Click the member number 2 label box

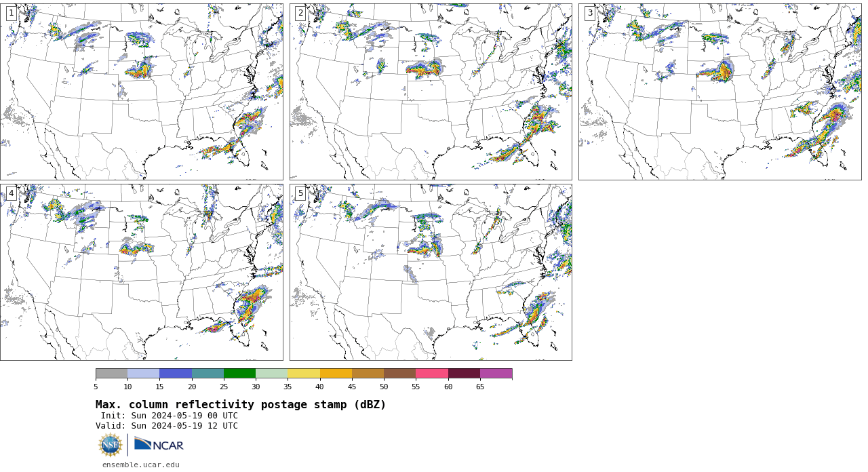click(x=300, y=13)
